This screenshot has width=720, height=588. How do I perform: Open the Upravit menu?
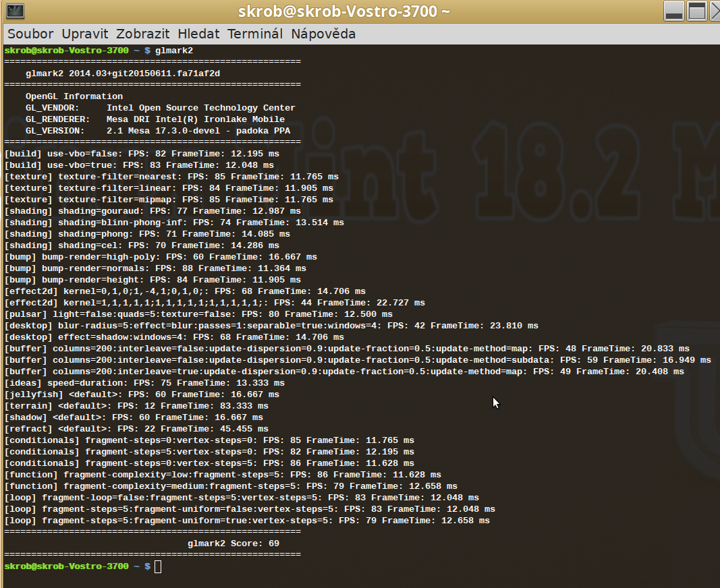click(x=85, y=34)
